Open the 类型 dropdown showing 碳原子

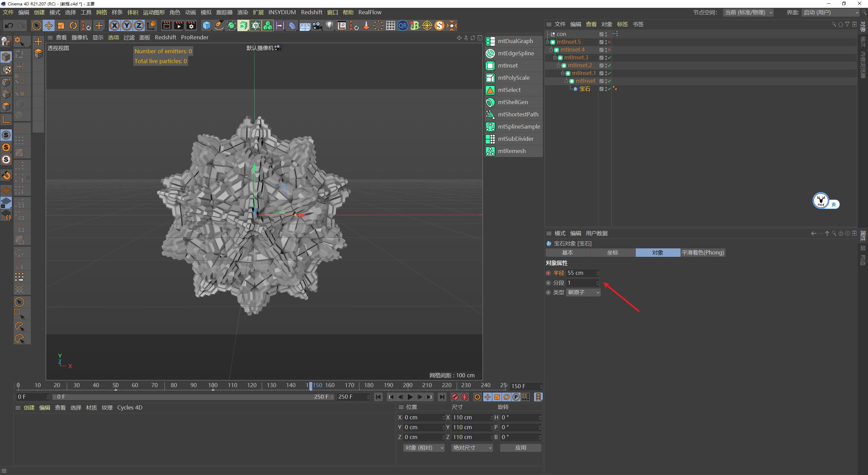pos(583,292)
